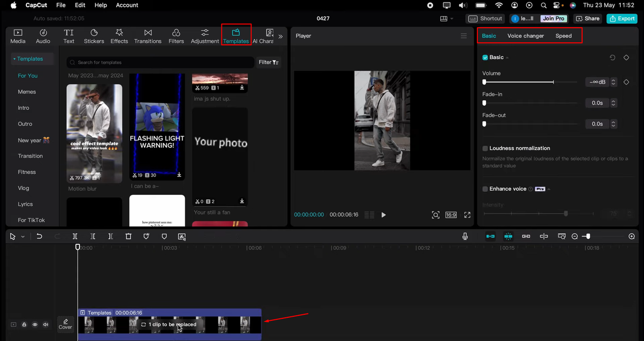Click the Fade-out value stepper arrows
644x341 pixels.
point(613,124)
